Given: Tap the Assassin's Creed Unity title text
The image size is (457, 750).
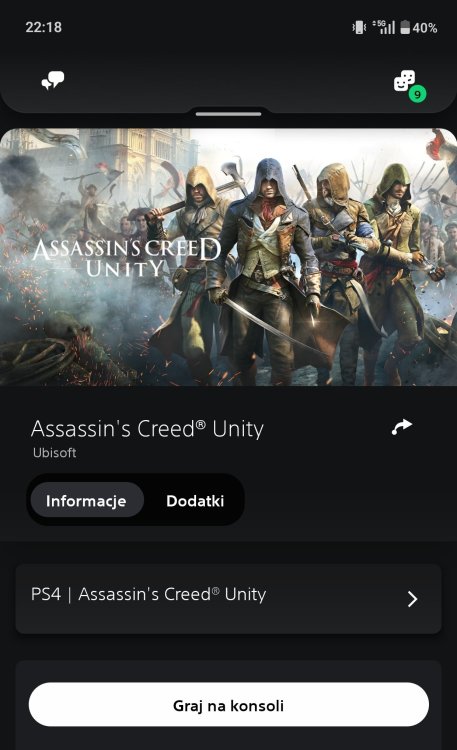Looking at the screenshot, I should tap(147, 429).
